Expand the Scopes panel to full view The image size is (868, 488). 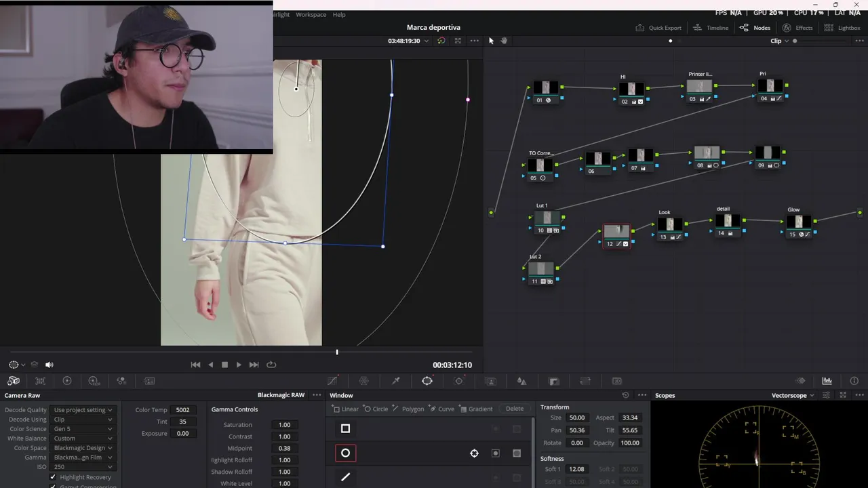pyautogui.click(x=843, y=395)
